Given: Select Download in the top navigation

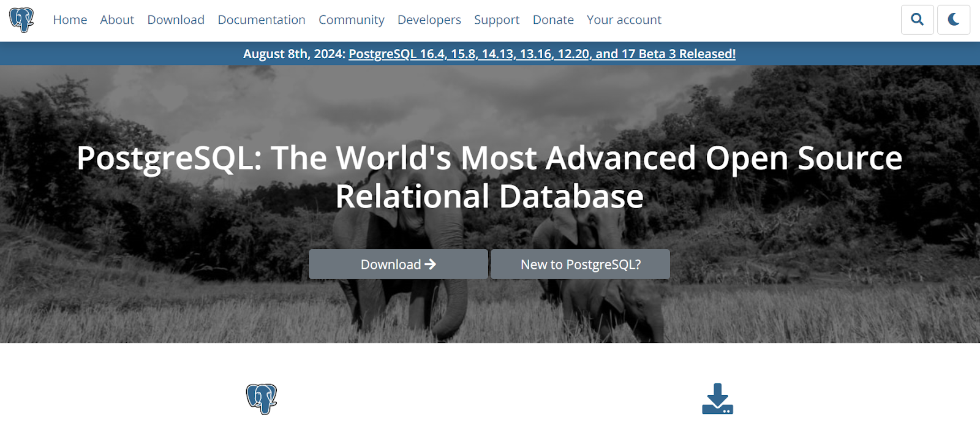Looking at the screenshot, I should pyautogui.click(x=176, y=20).
